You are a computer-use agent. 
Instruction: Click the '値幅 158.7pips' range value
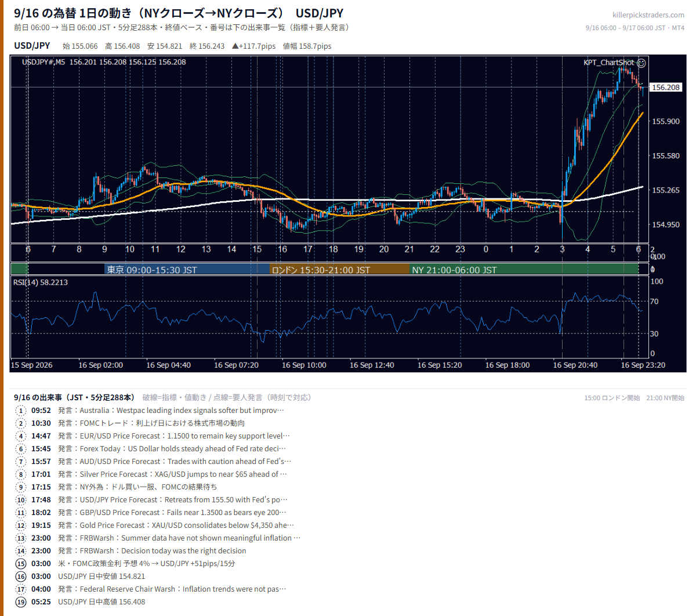pyautogui.click(x=307, y=46)
